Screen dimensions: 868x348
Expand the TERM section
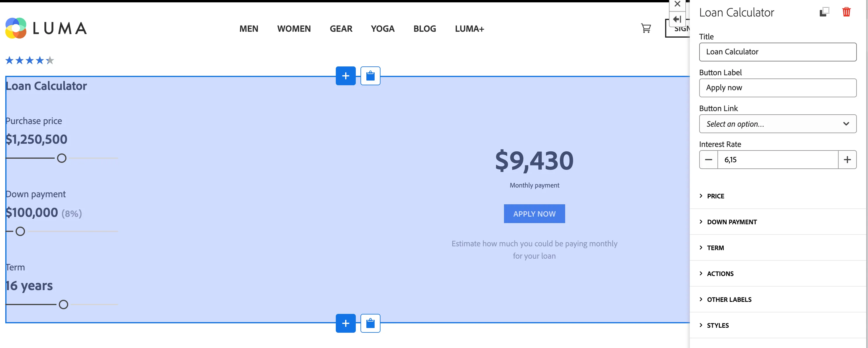coord(778,247)
